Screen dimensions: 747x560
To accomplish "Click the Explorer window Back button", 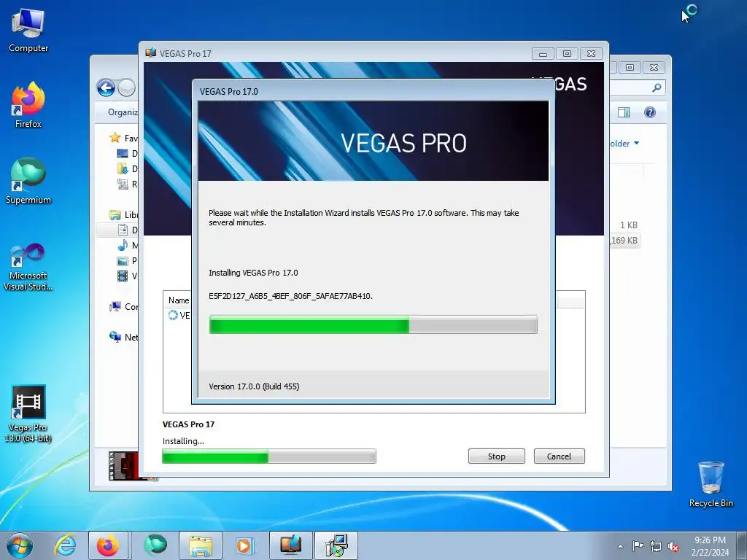I will pos(106,87).
